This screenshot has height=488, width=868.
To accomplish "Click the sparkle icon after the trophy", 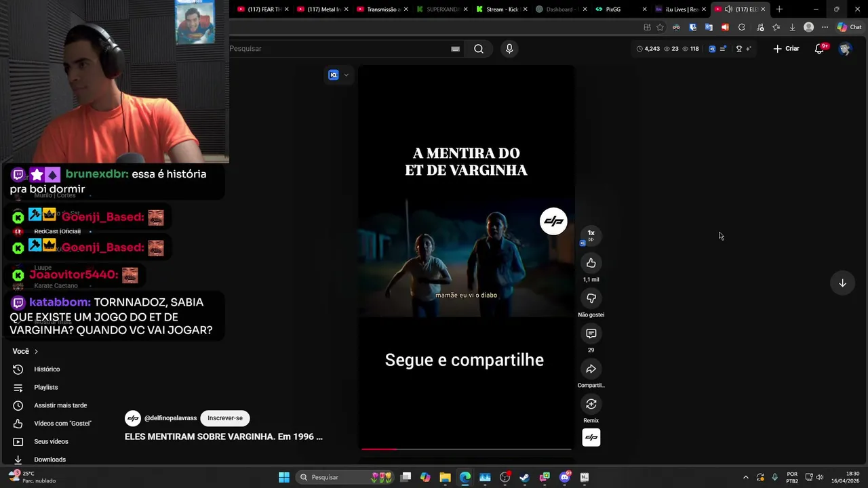I will coord(748,49).
